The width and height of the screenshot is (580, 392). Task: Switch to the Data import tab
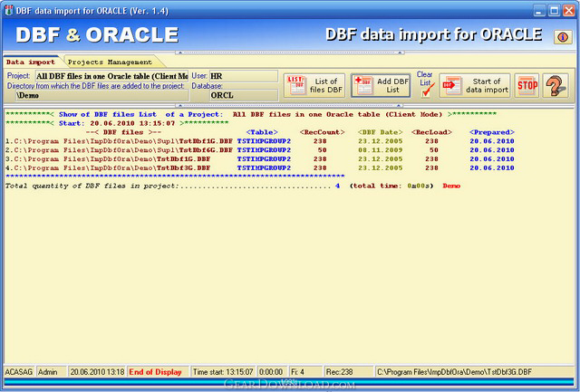tap(31, 62)
